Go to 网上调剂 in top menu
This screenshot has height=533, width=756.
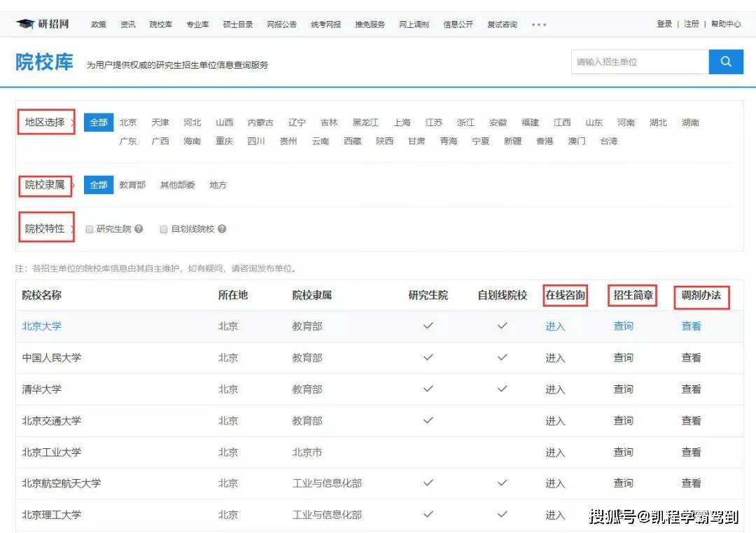(x=414, y=25)
